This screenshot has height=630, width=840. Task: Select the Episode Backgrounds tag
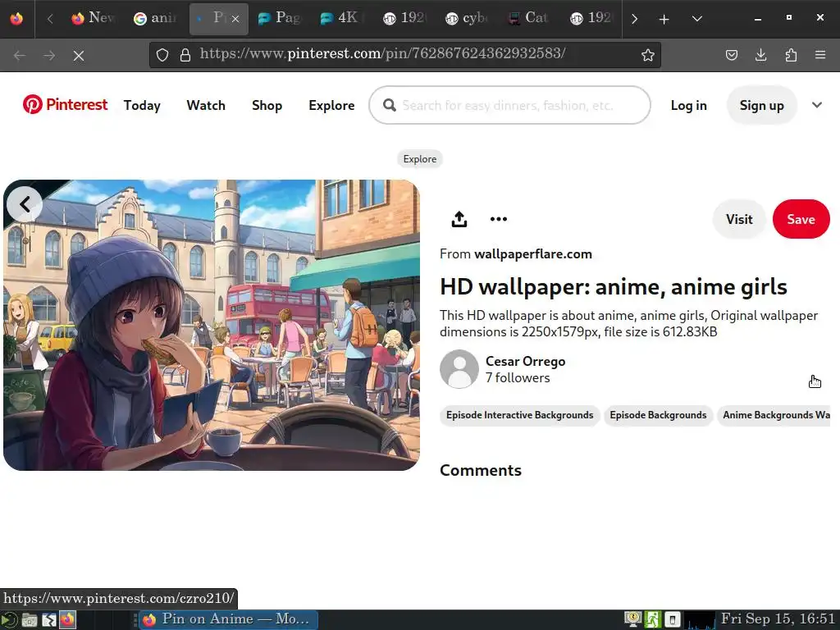click(658, 415)
